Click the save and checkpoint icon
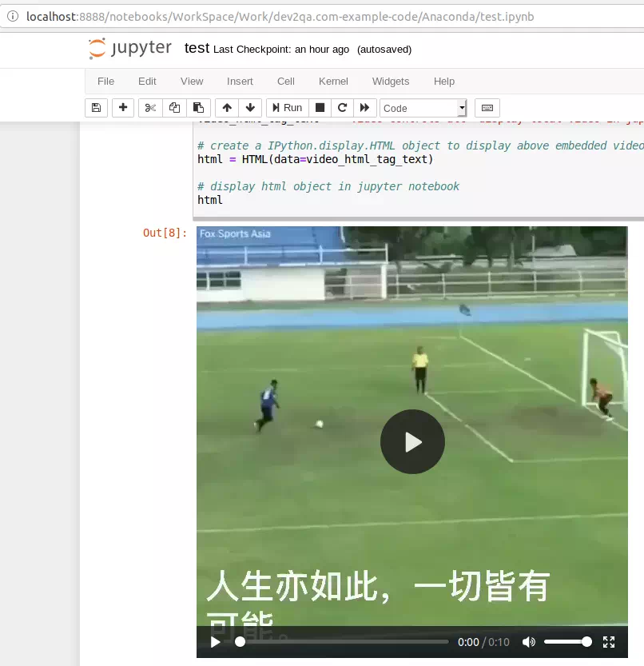This screenshot has height=666, width=644. tap(97, 108)
